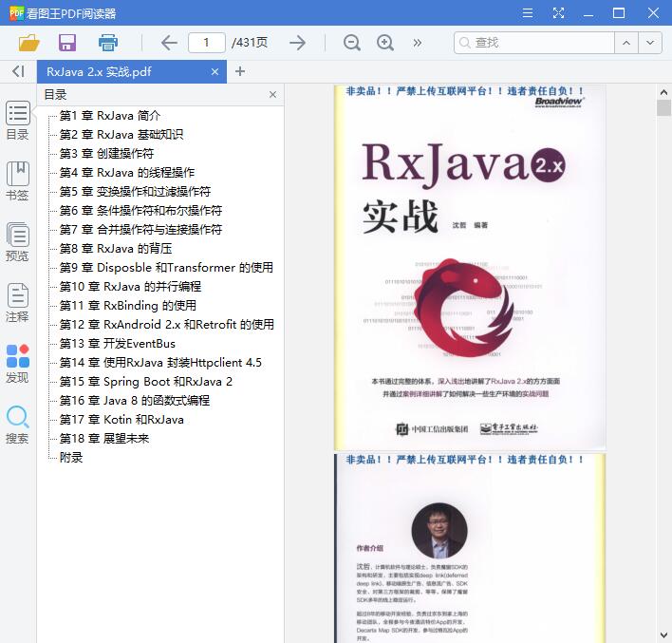672x643 pixels.
Task: Jump to 第5 章 变换操作和过滤操作符
Action: pyautogui.click(x=135, y=191)
